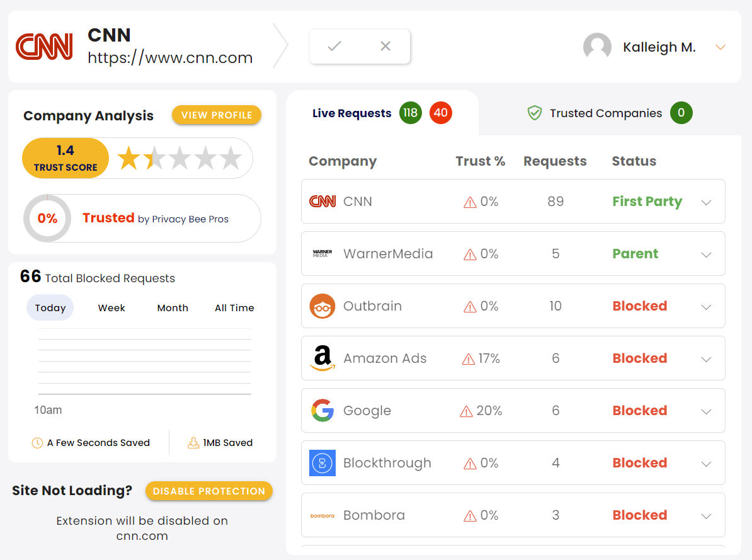
Task: Click Blocked status for Google
Action: 640,410
